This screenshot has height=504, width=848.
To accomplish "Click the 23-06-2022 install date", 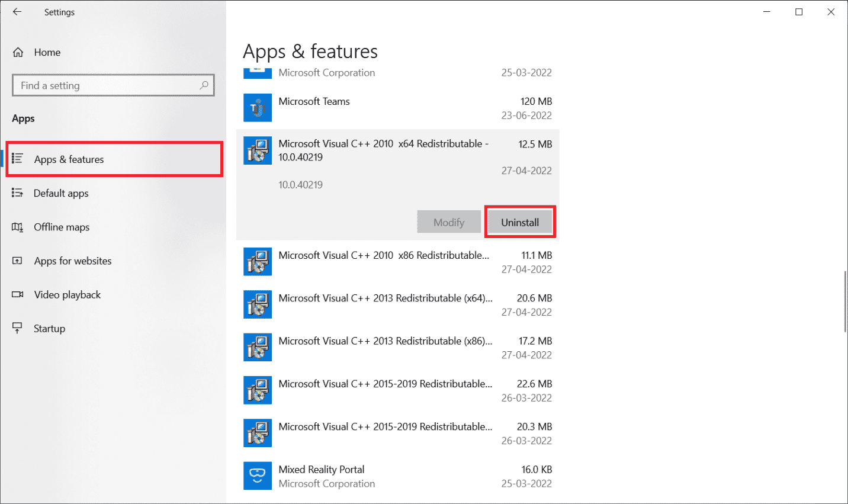I will [x=526, y=115].
